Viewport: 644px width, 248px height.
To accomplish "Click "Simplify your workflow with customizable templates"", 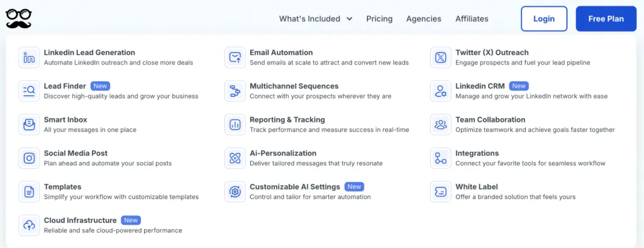I will (121, 197).
